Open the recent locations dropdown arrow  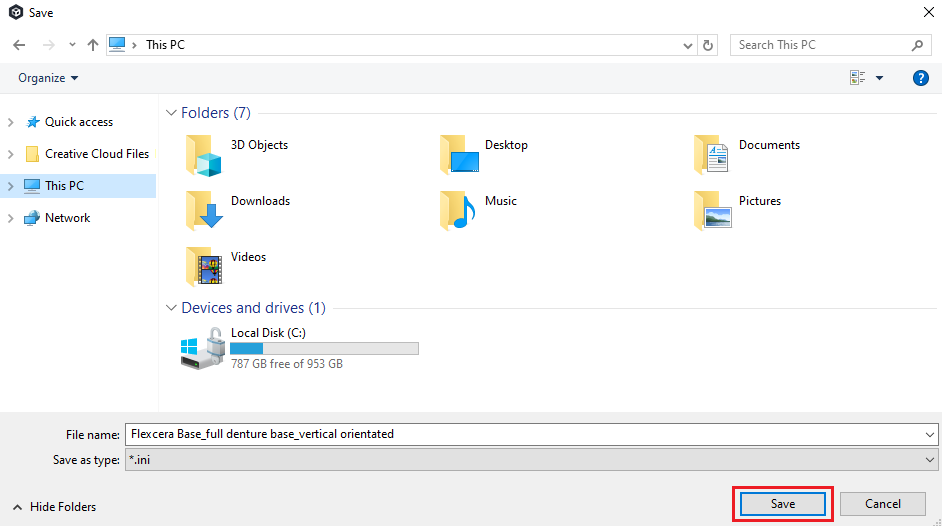coord(72,45)
